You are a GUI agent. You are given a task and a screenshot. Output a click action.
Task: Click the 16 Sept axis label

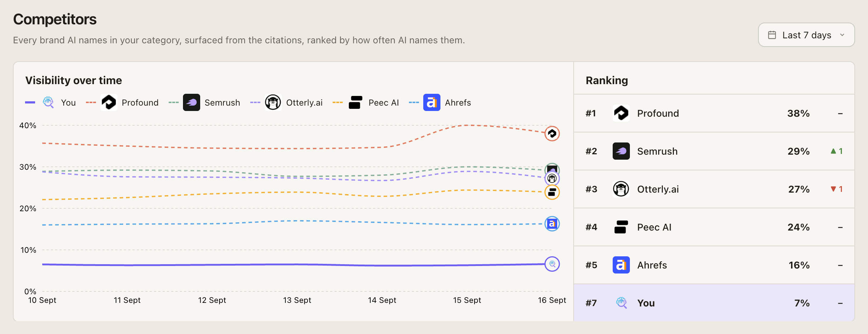[x=552, y=300]
